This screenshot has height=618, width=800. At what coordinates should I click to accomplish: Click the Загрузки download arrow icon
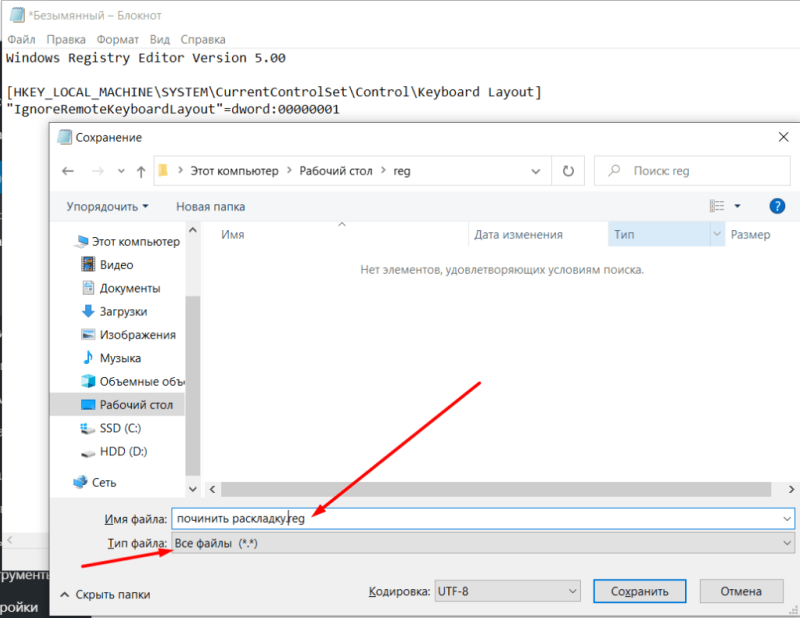tap(88, 311)
